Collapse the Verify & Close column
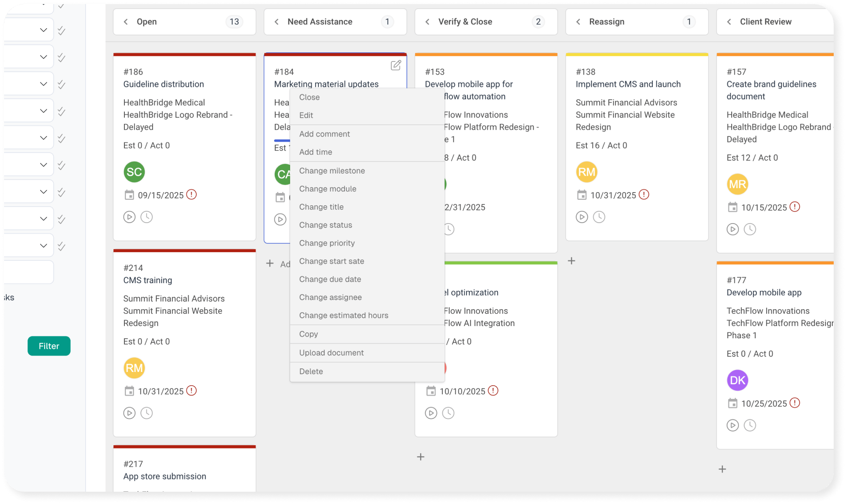This screenshot has width=846, height=504. (427, 22)
